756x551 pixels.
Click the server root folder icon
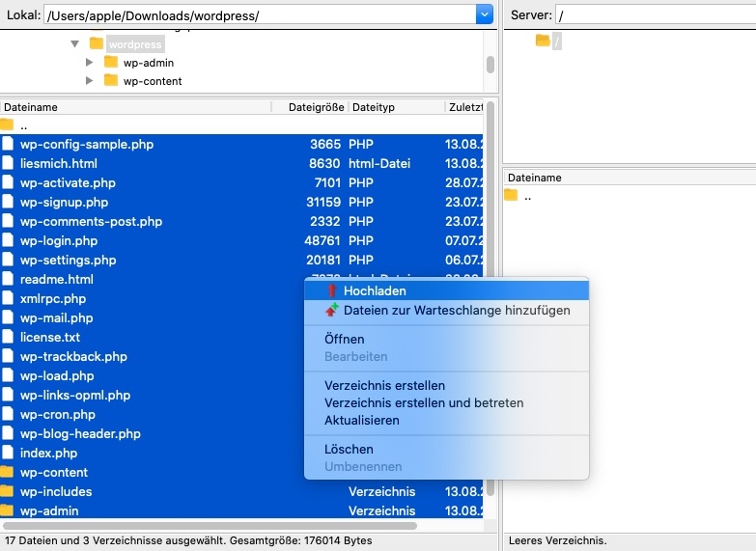click(x=543, y=40)
